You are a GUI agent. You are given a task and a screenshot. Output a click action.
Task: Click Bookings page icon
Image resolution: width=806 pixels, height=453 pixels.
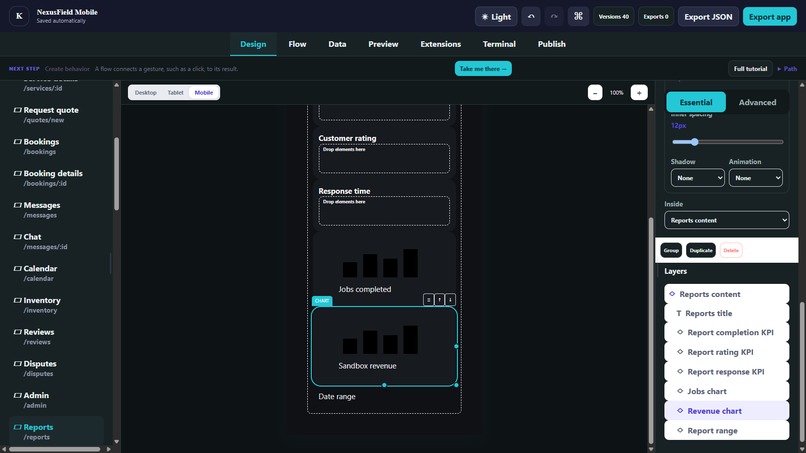pos(17,142)
